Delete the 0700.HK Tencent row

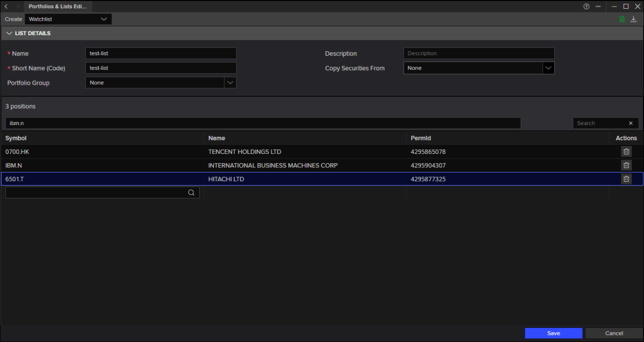(x=626, y=151)
